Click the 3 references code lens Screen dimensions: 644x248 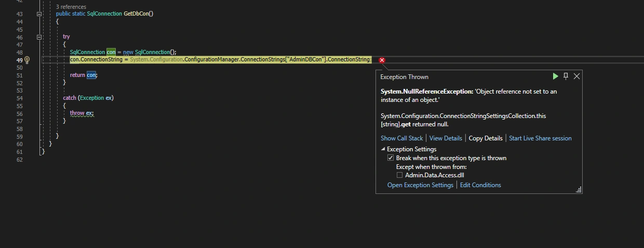71,7
